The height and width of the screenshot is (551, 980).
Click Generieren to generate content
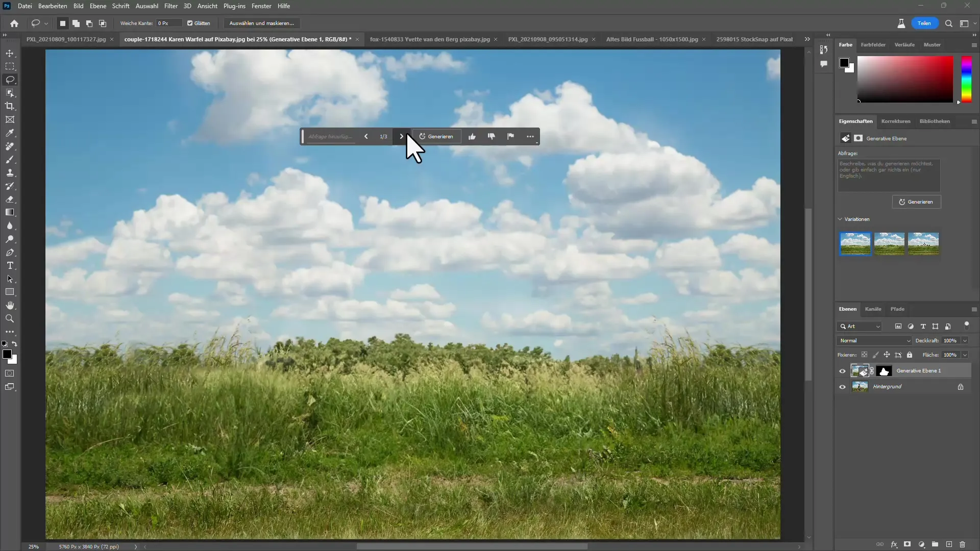(437, 136)
